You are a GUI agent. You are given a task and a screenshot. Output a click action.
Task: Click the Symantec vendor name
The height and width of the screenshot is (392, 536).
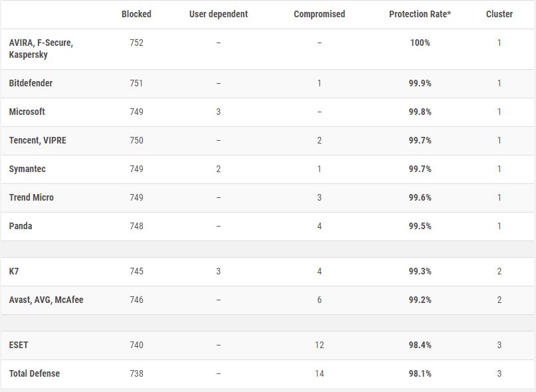coord(27,169)
